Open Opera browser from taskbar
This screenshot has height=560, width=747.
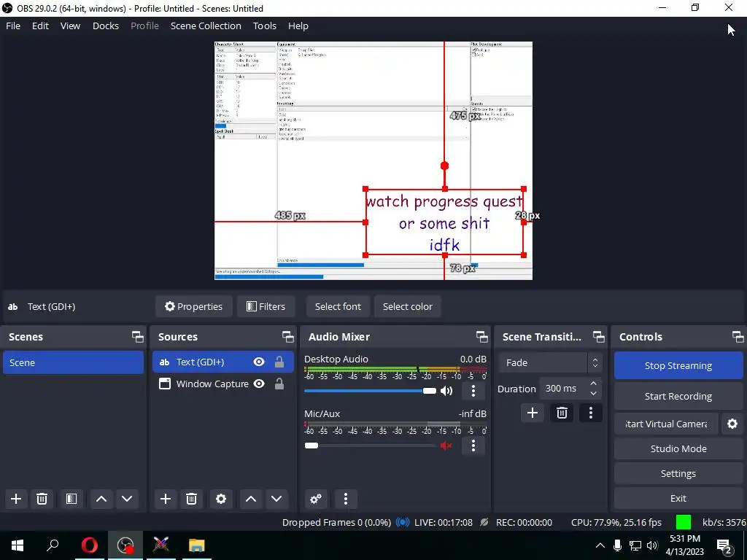(90, 545)
